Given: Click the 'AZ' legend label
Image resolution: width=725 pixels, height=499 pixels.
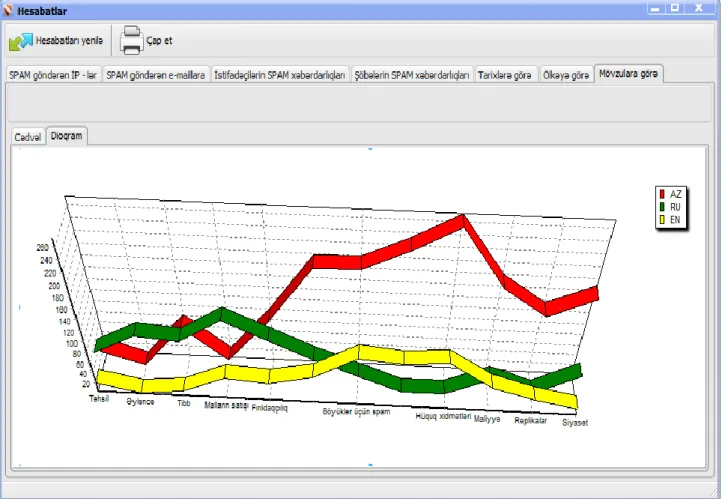Looking at the screenshot, I should click(x=675, y=194).
